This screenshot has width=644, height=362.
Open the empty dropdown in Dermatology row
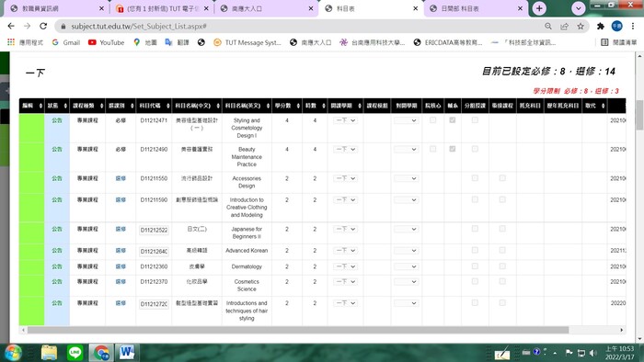click(x=407, y=266)
